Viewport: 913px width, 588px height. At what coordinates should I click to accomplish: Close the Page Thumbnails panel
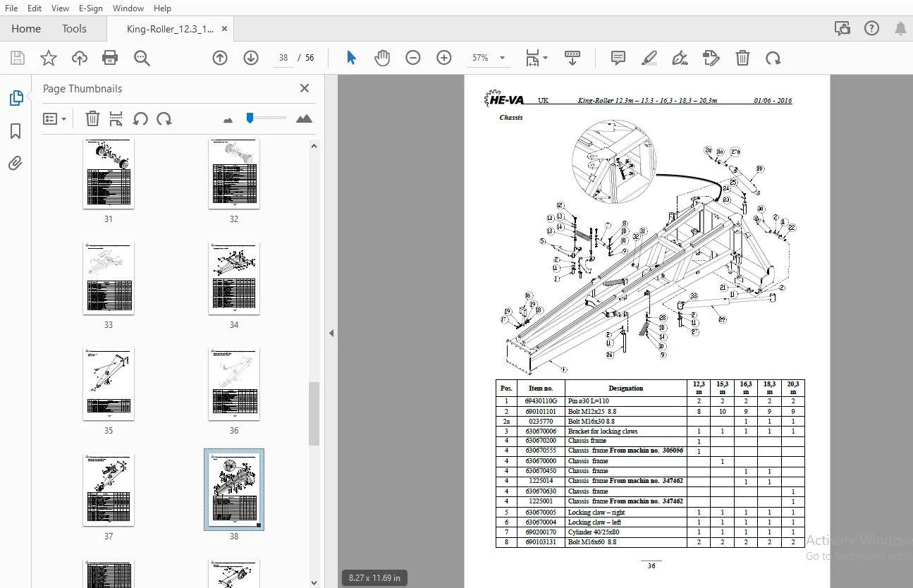(x=305, y=88)
